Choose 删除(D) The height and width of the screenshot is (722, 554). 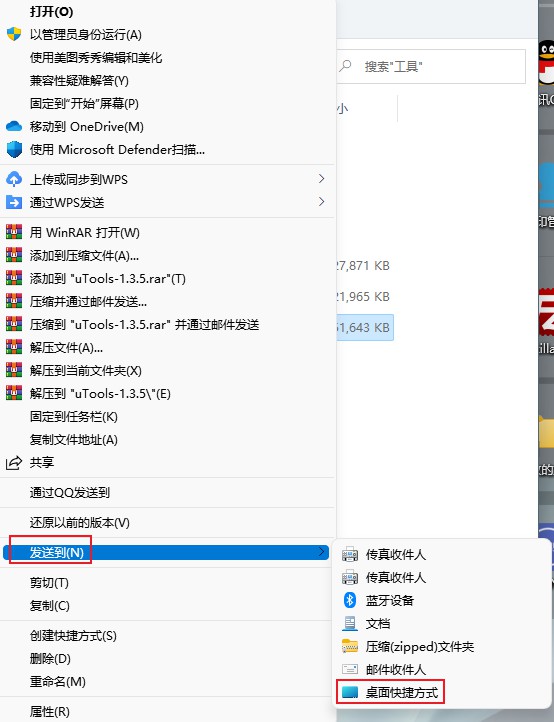(50, 658)
